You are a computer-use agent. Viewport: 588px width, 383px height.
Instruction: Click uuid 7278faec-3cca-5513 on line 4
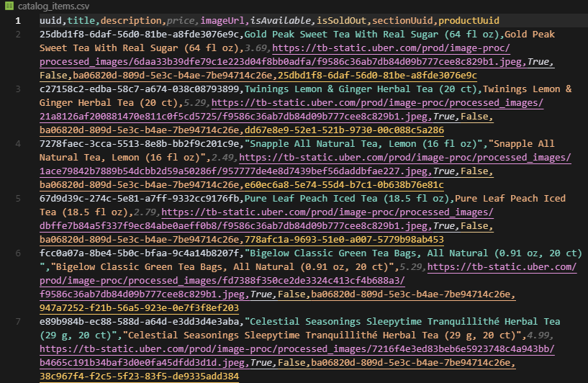(139, 144)
